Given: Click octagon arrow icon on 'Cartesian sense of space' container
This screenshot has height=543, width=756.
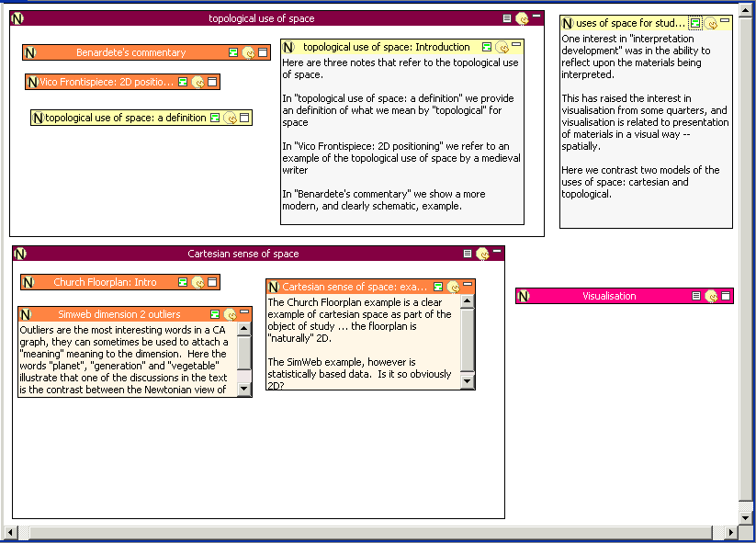Looking at the screenshot, I should tap(482, 254).
